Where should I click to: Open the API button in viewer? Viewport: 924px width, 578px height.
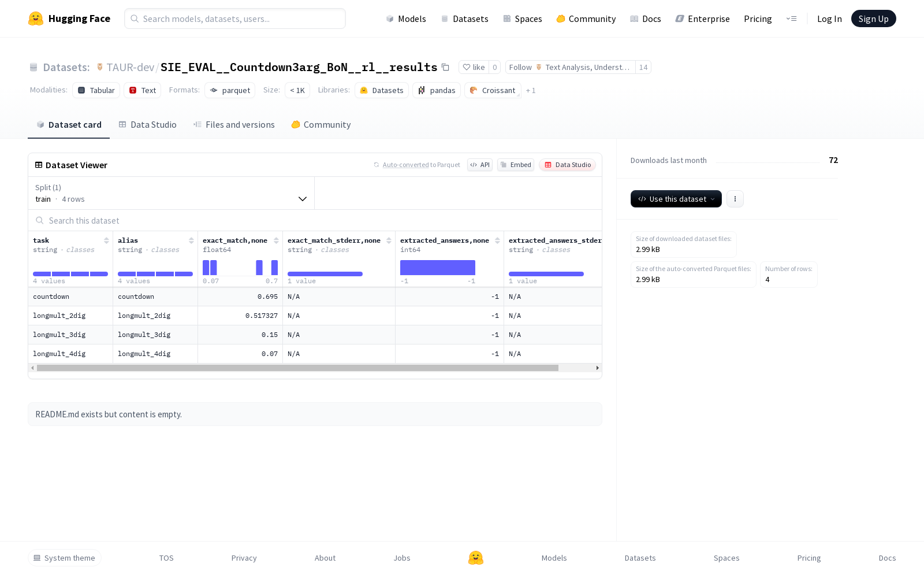[x=480, y=165]
